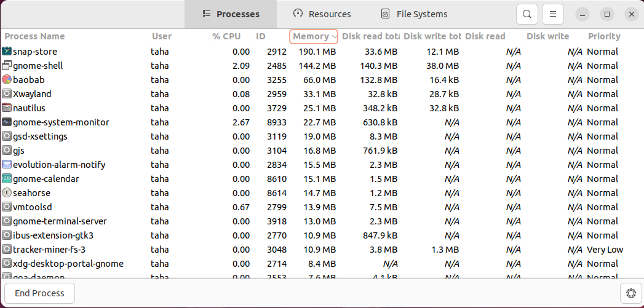
Task: Click the vmtoolsd gear icon
Action: pyautogui.click(x=7, y=207)
